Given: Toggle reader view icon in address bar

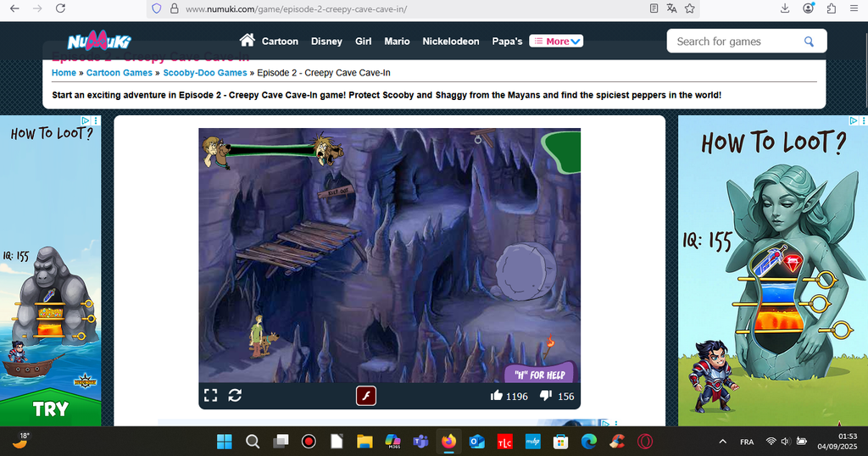Looking at the screenshot, I should (x=654, y=8).
